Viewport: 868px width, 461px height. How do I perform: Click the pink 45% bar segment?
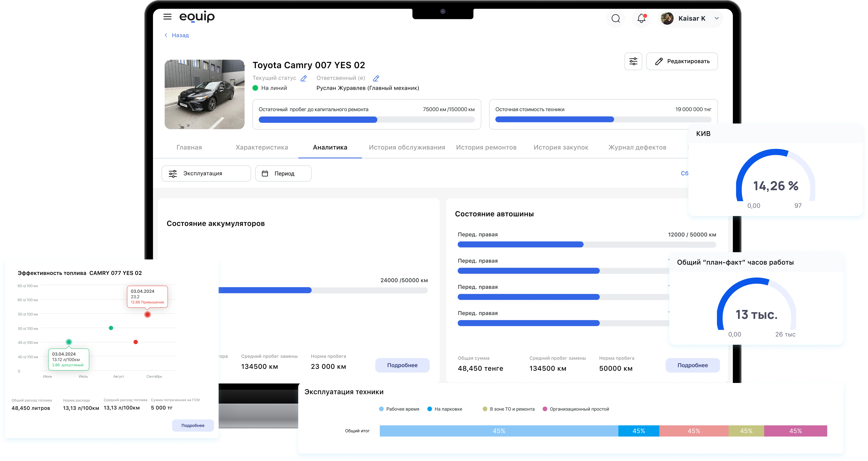click(x=795, y=431)
